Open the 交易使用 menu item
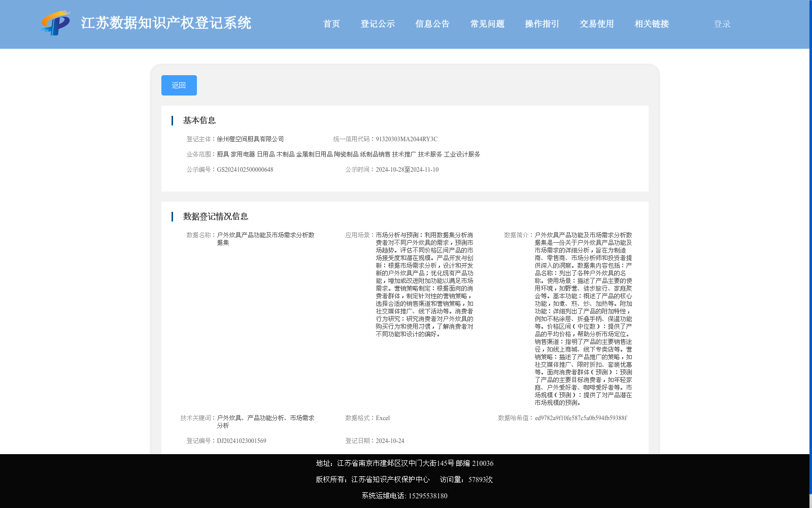The width and height of the screenshot is (812, 508). 597,24
